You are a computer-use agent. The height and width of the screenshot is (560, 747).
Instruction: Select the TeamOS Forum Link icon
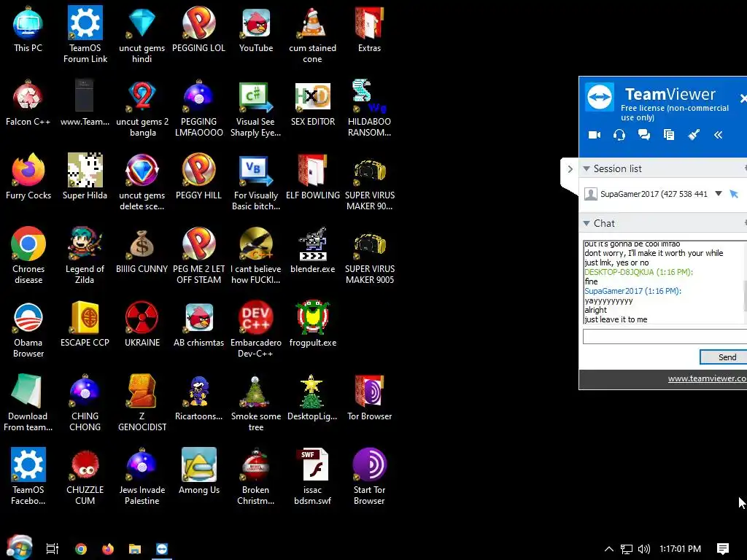(85, 35)
